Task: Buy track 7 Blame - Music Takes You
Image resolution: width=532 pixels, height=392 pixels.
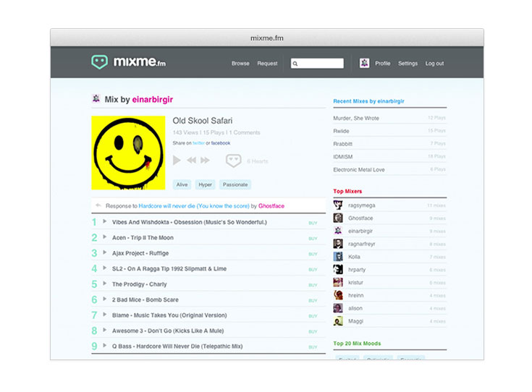Action: [313, 316]
